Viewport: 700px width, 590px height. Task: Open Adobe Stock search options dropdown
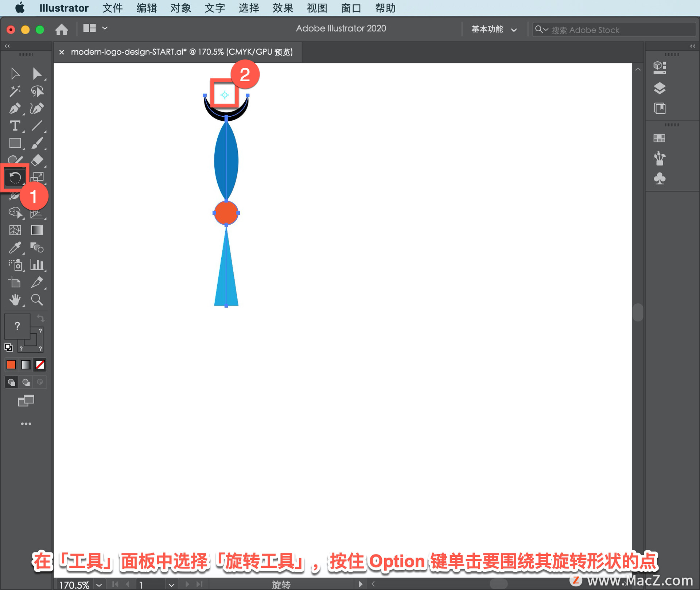pos(541,29)
